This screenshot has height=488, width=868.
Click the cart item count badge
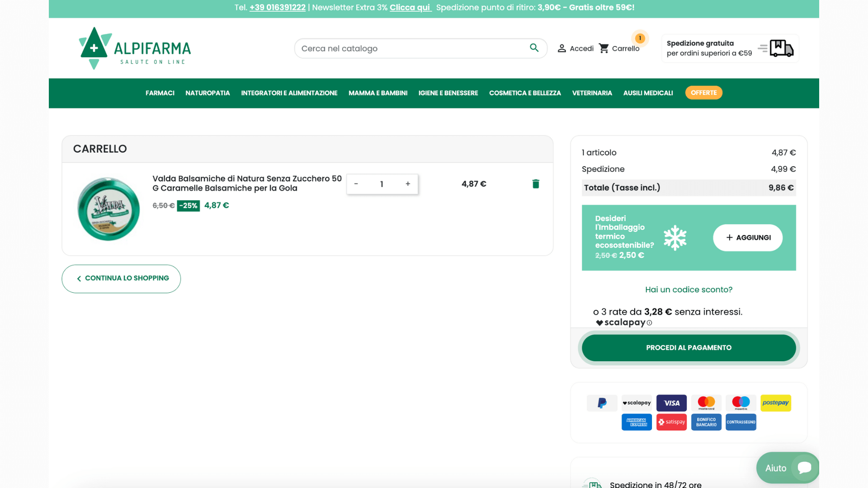(640, 38)
